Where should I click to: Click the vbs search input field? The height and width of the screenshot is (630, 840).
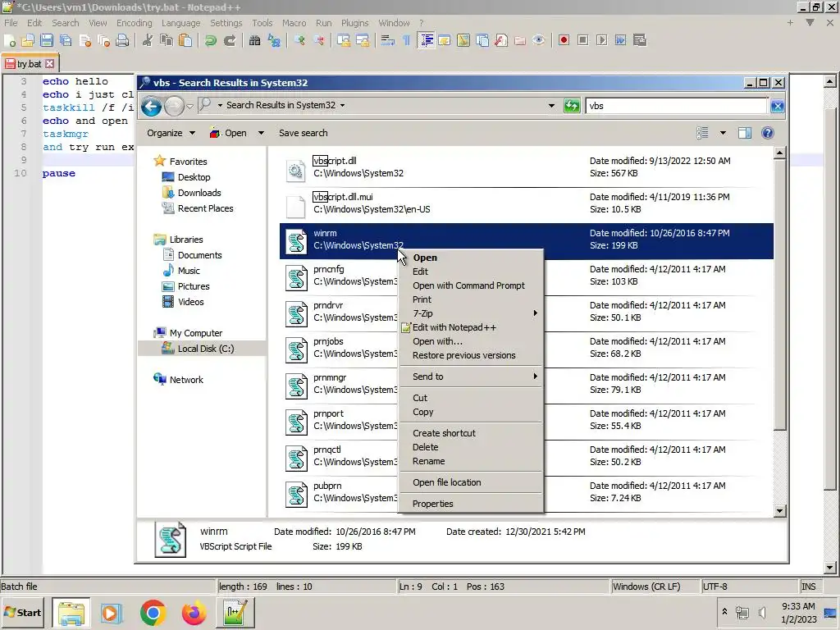[677, 106]
